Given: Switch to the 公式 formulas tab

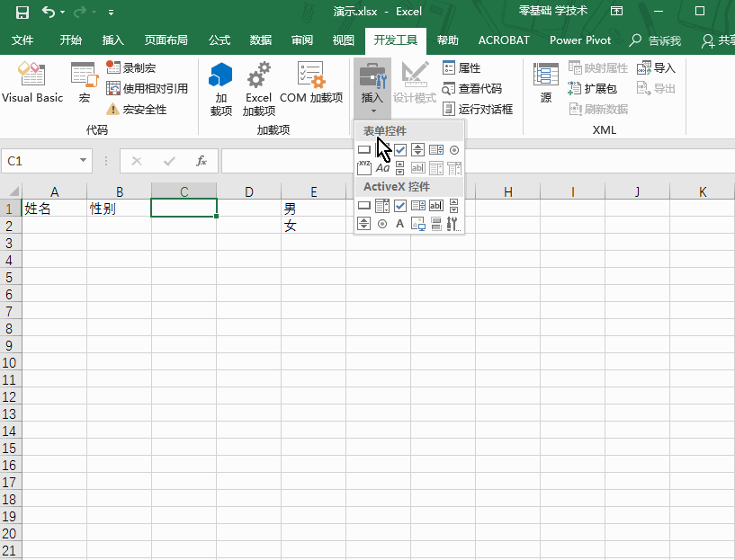Looking at the screenshot, I should point(220,40).
